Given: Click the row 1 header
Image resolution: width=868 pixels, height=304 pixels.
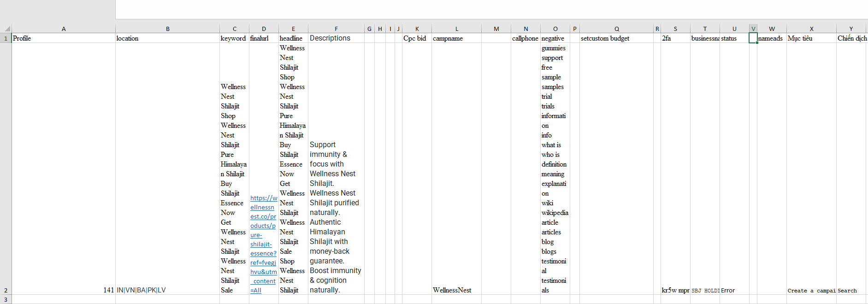Looking at the screenshot, I should tap(6, 38).
